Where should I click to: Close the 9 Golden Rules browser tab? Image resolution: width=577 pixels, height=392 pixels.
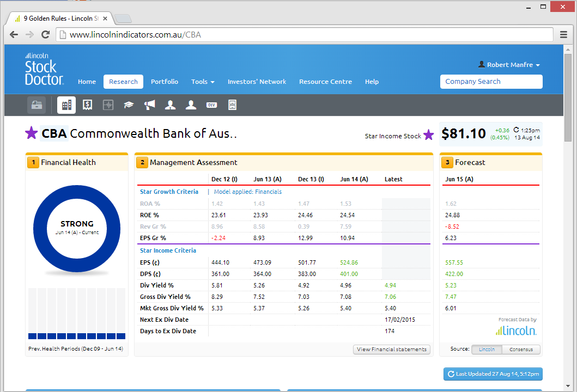(x=105, y=19)
